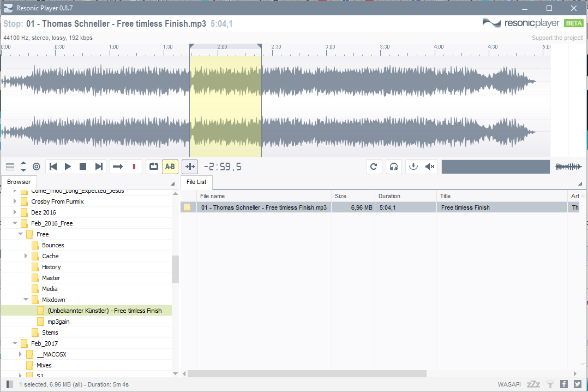Expand the __MACOSX folder
This screenshot has height=392, width=588.
click(x=21, y=354)
